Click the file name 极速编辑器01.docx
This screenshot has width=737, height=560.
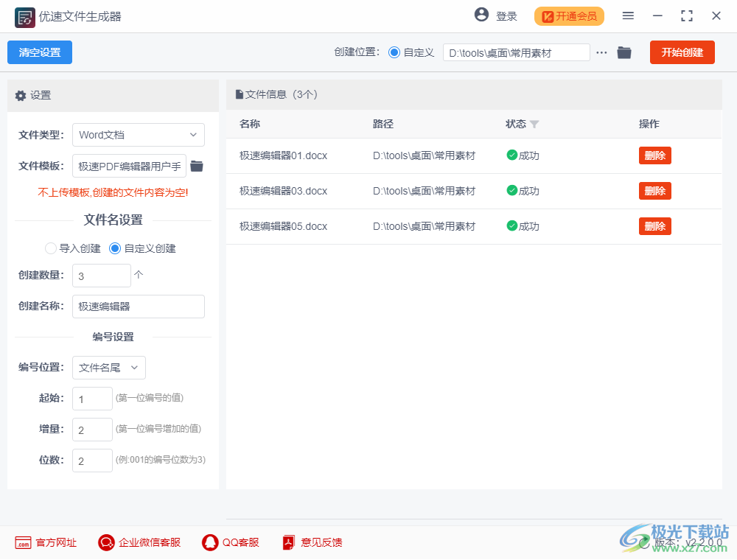pos(283,155)
